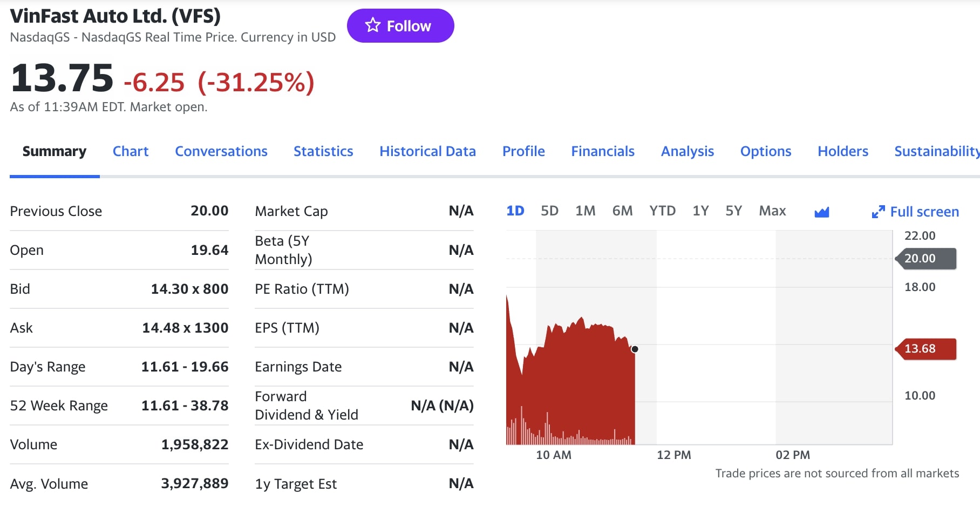Click the Open value 19.64
Viewport: 980px width, 513px height.
pyautogui.click(x=209, y=250)
